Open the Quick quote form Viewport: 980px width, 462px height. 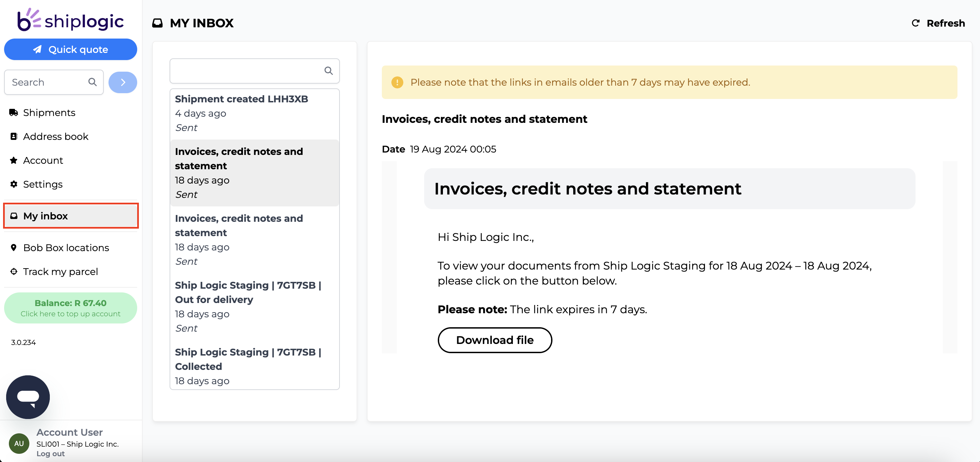pyautogui.click(x=70, y=49)
